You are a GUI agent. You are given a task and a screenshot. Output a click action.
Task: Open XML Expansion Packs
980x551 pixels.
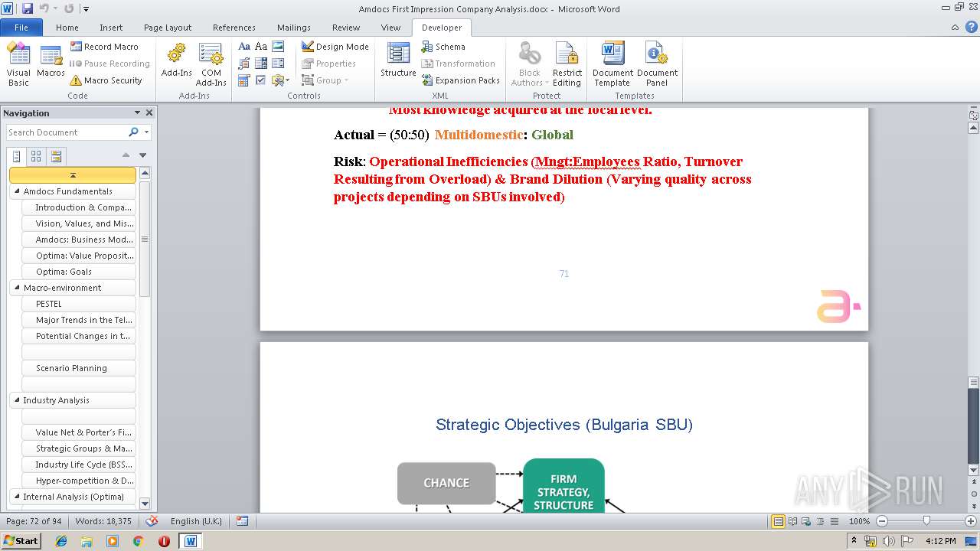point(461,80)
